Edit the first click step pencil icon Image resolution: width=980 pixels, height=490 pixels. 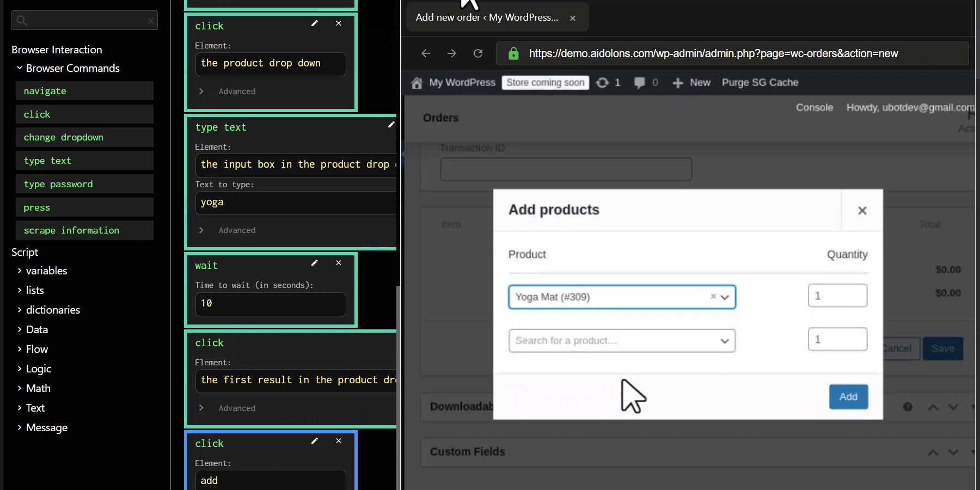tap(314, 23)
